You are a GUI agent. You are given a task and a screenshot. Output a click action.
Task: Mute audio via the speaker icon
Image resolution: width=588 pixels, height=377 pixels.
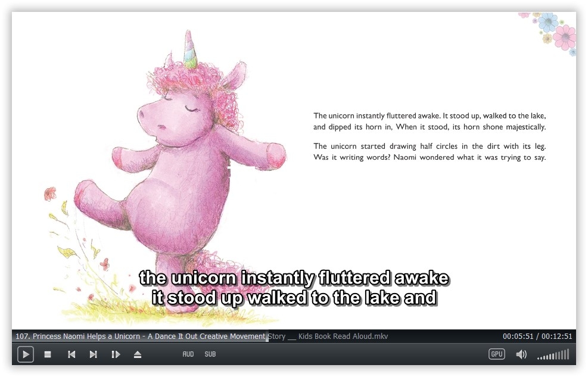521,354
